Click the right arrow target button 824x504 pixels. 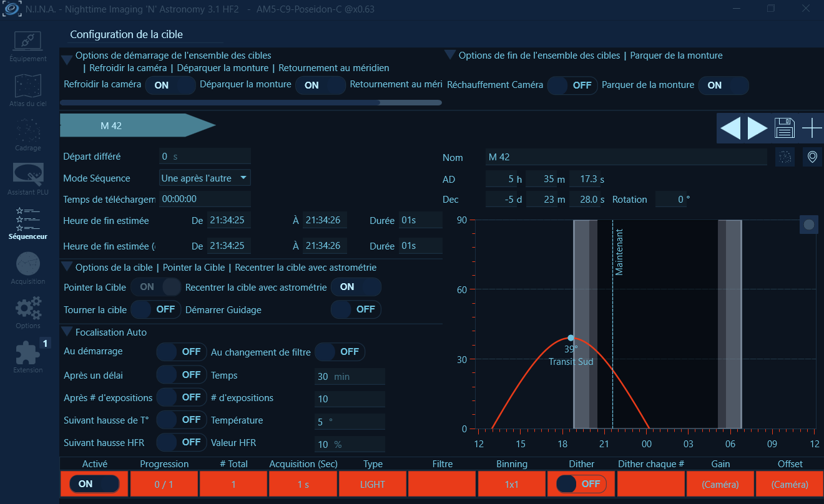point(757,128)
